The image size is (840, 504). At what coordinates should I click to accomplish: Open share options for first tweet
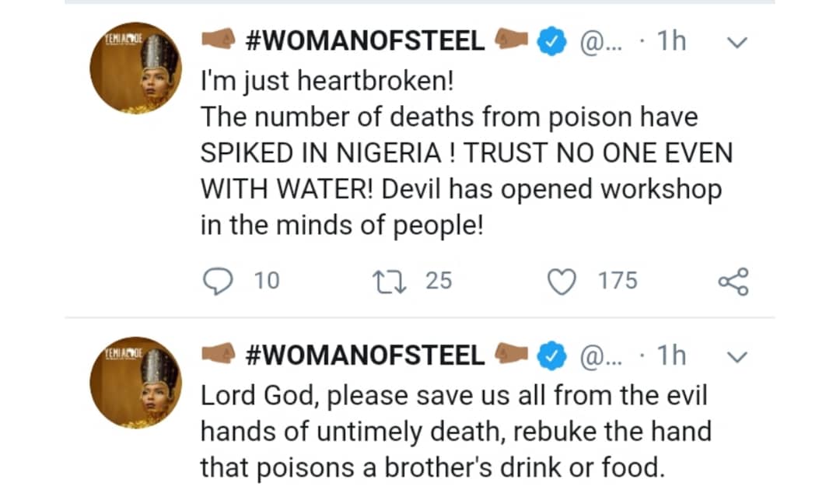click(x=733, y=281)
